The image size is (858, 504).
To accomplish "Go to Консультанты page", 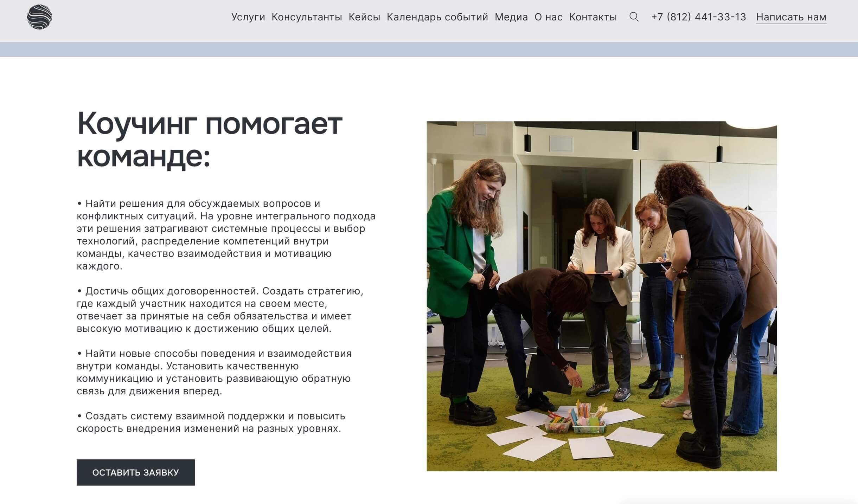I will coord(307,17).
